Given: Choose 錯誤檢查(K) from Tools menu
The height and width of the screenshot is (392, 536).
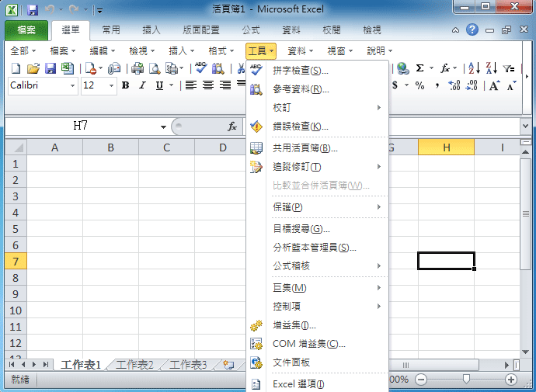Looking at the screenshot, I should (317, 127).
